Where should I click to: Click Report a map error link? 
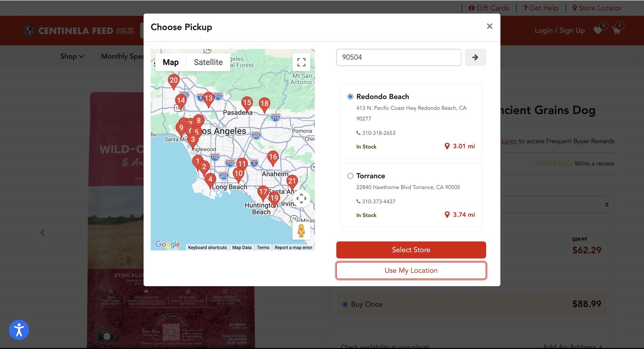point(293,247)
